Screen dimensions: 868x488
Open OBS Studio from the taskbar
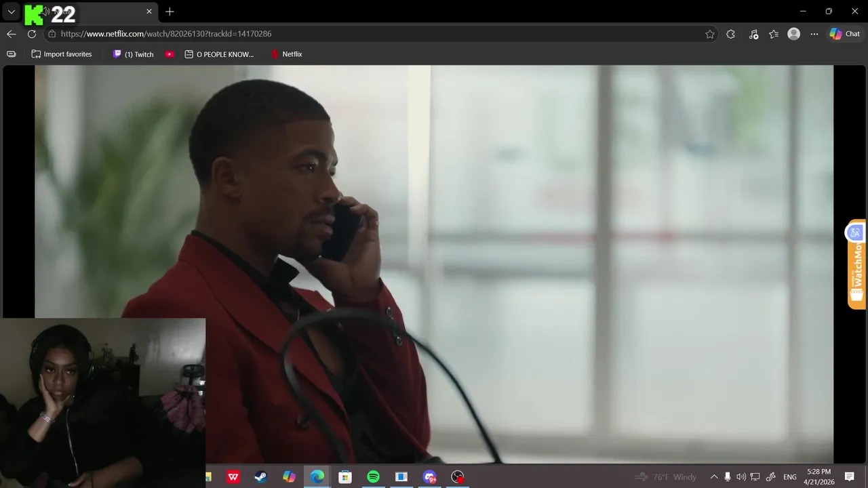tap(458, 477)
